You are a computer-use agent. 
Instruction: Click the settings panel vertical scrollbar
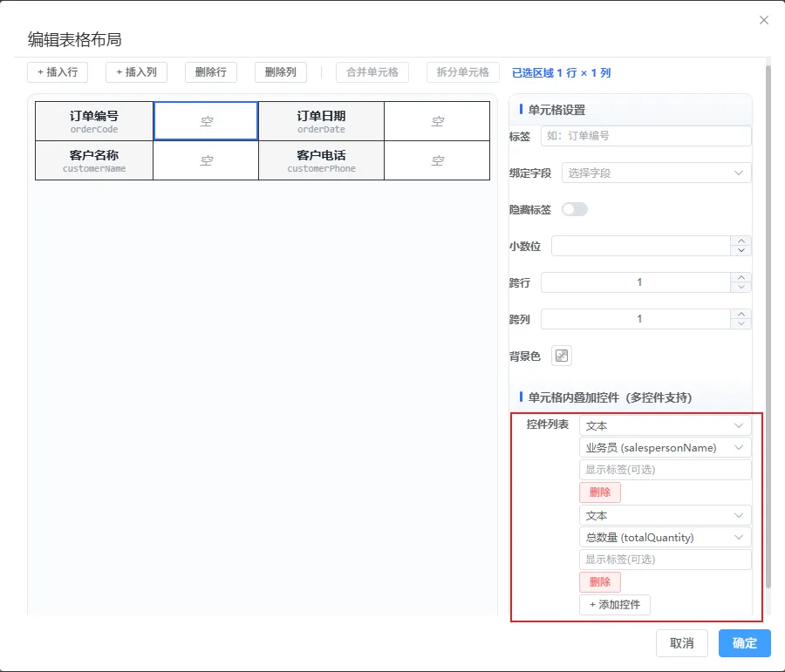(768, 326)
